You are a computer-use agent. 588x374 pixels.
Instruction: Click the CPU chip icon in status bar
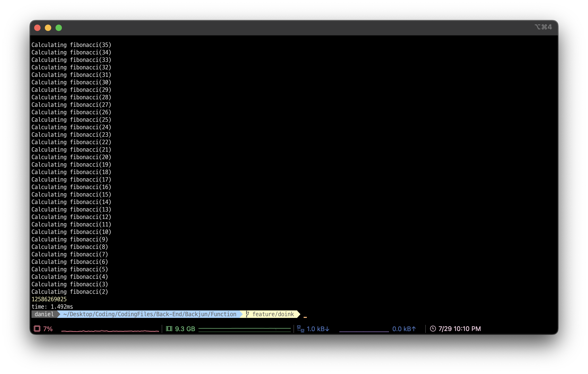tap(37, 329)
